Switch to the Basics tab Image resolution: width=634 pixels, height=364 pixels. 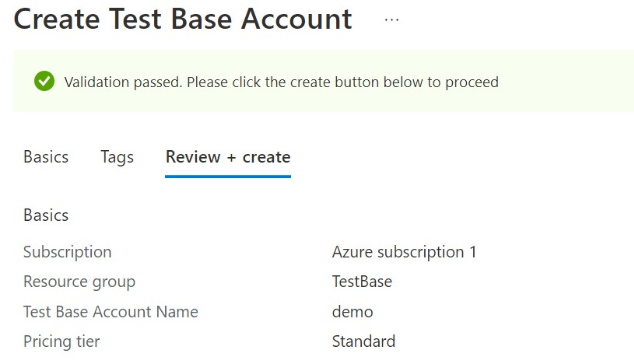click(46, 157)
